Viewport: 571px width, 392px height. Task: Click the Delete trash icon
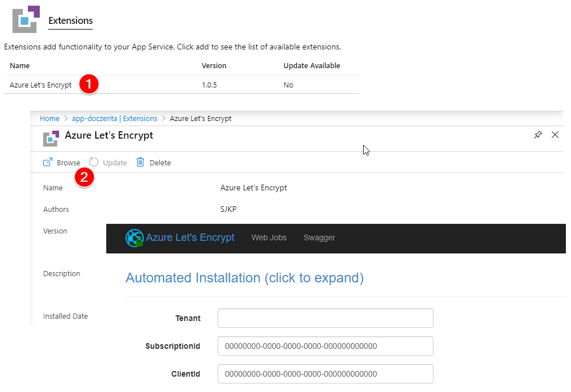coord(140,162)
